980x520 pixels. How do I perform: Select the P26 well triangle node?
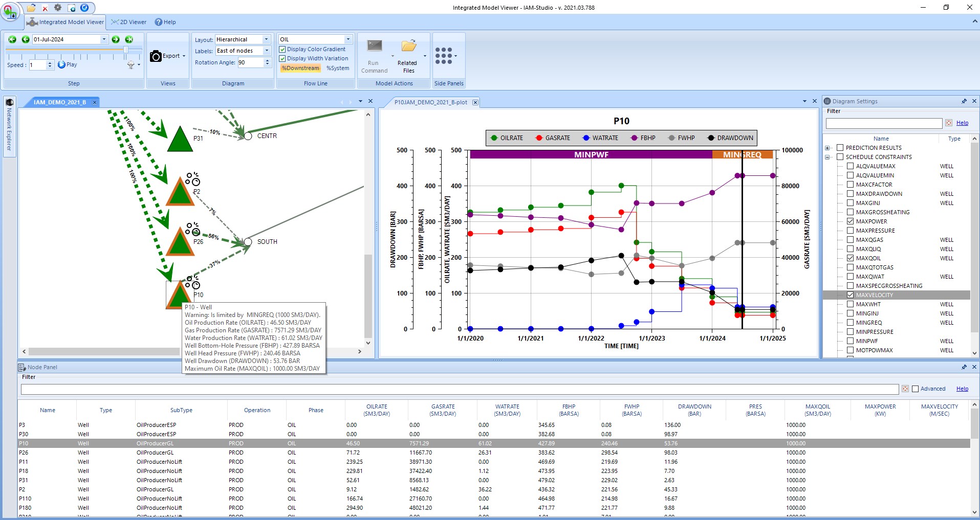pyautogui.click(x=180, y=242)
